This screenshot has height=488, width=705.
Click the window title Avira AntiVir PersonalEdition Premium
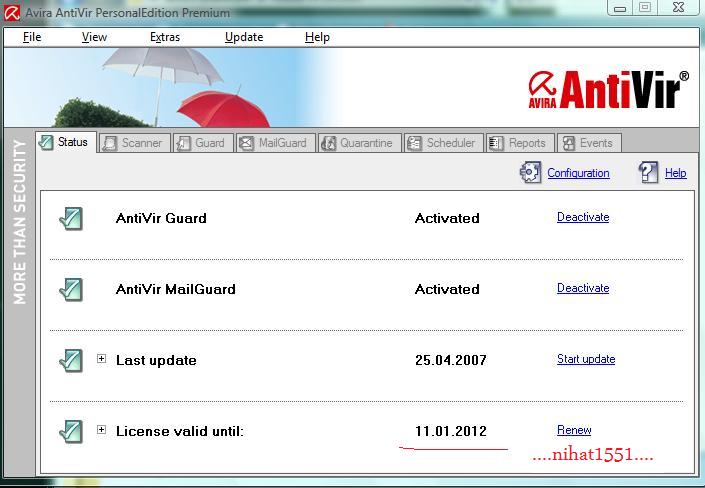coord(128,13)
